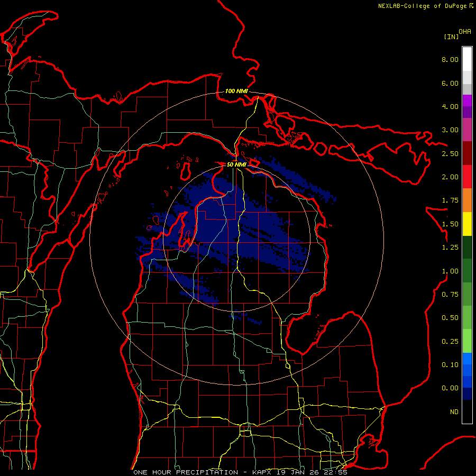476x476 pixels.
Task: Click the 100 NMI range ring label
Action: point(236,91)
